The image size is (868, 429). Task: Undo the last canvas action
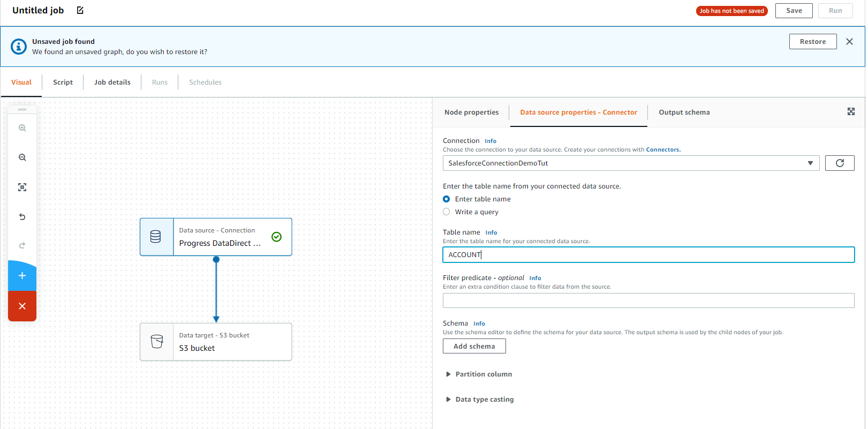[22, 217]
